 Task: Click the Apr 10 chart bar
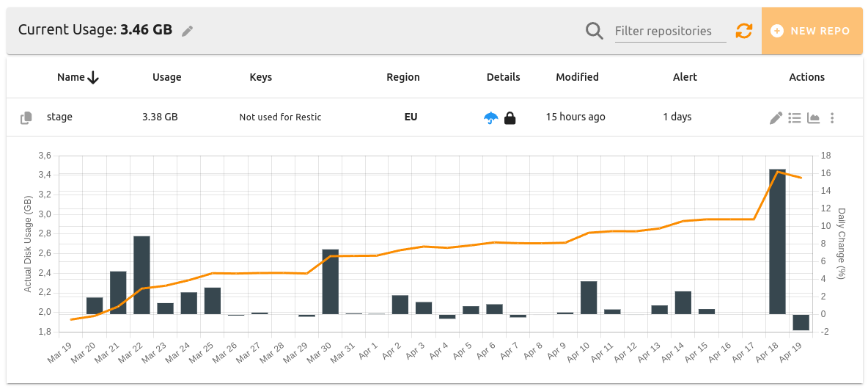(589, 297)
